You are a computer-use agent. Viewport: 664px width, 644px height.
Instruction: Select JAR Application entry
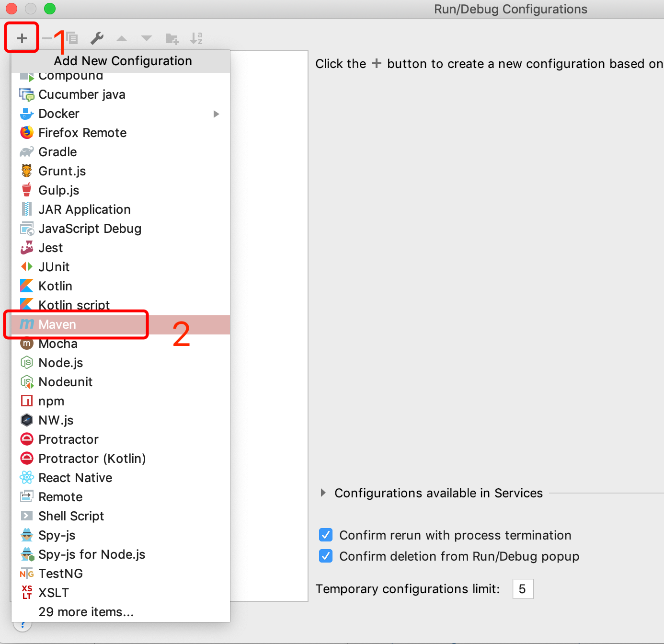121,209
